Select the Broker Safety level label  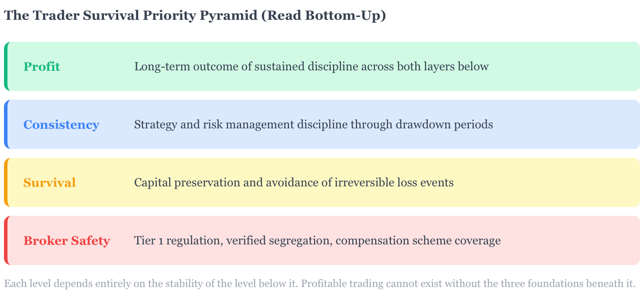pyautogui.click(x=66, y=241)
